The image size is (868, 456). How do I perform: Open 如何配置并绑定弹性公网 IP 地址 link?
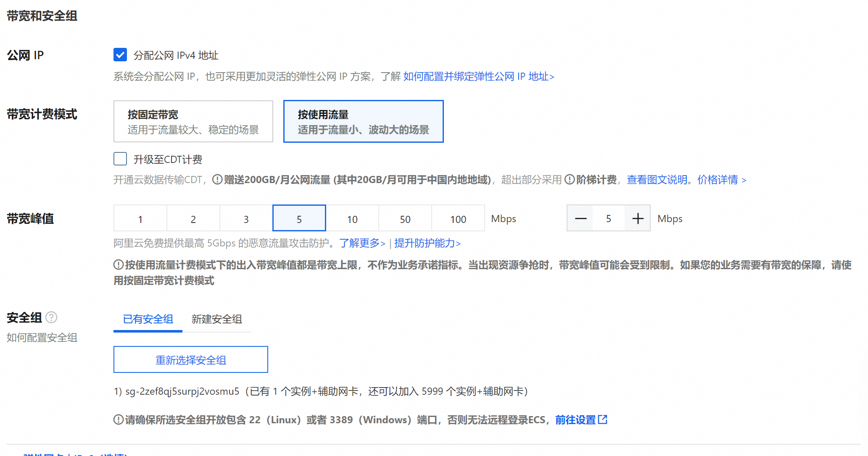click(478, 76)
